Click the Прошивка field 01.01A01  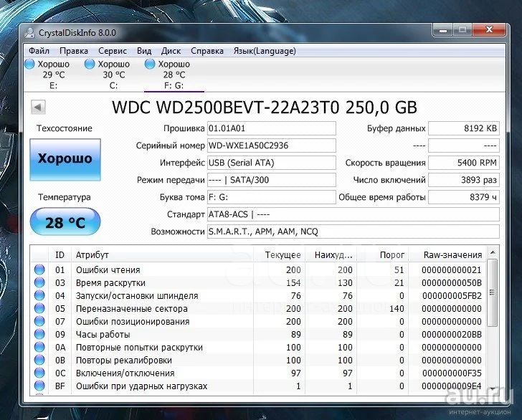tap(272, 128)
